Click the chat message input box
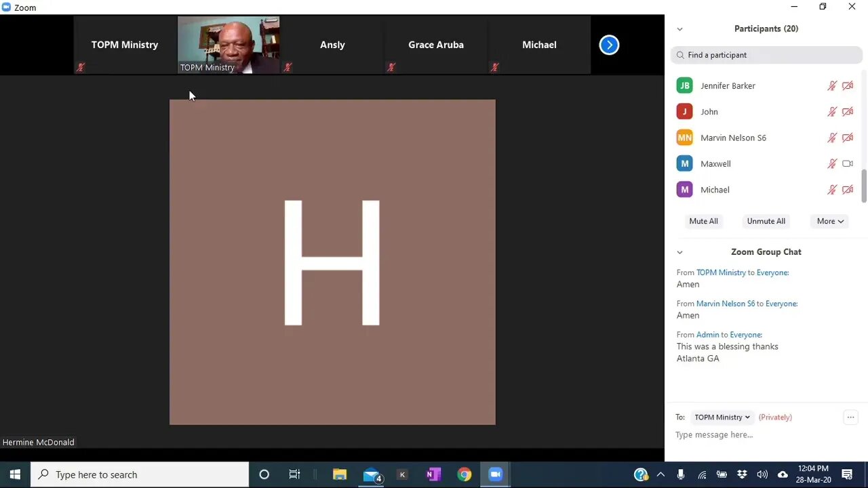 [766, 435]
